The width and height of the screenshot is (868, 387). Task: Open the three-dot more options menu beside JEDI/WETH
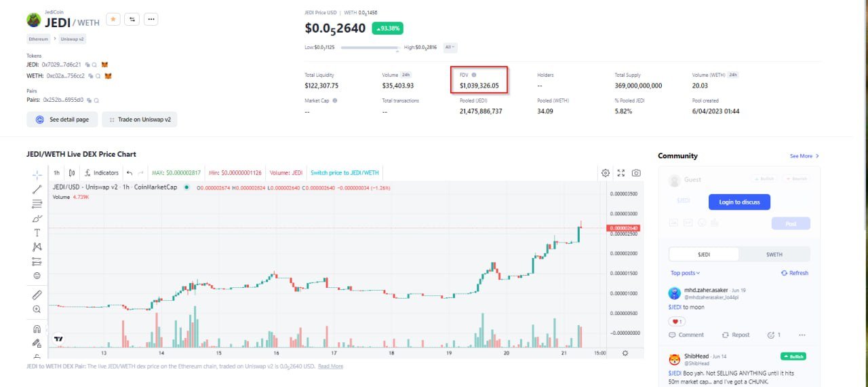click(151, 20)
